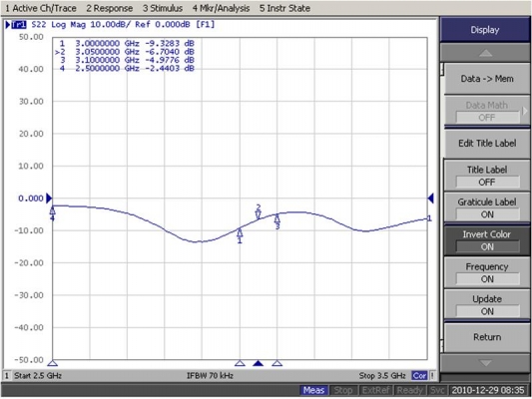Click the softkey menu scroll up arrow
This screenshot has width=532, height=399.
485,53
